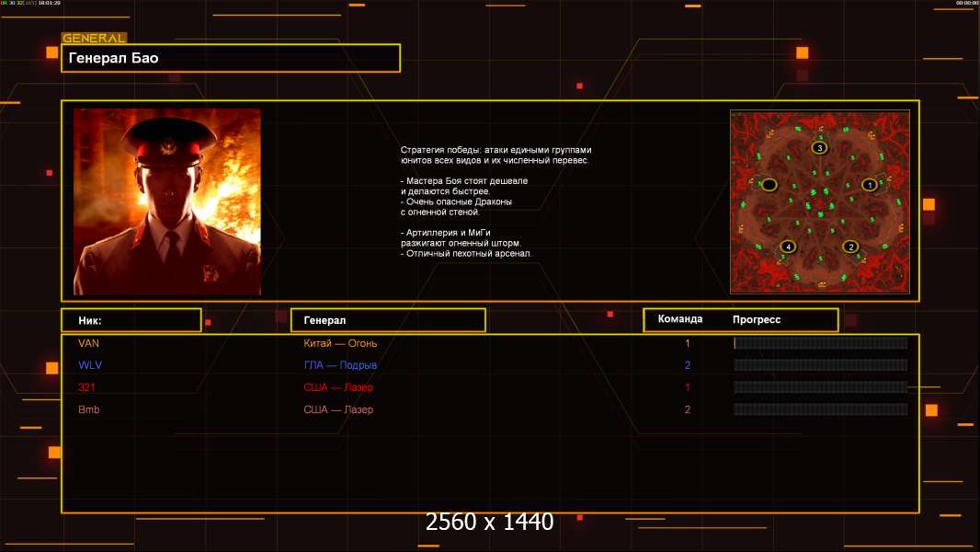
Task: Click the General Bao portrait image
Action: pos(167,201)
